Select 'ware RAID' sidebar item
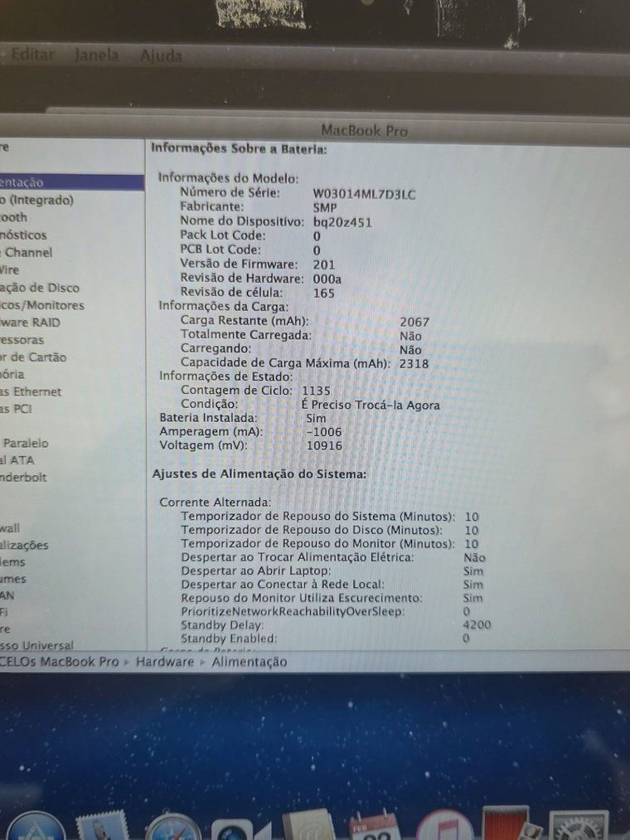This screenshot has width=630, height=840. (30, 323)
